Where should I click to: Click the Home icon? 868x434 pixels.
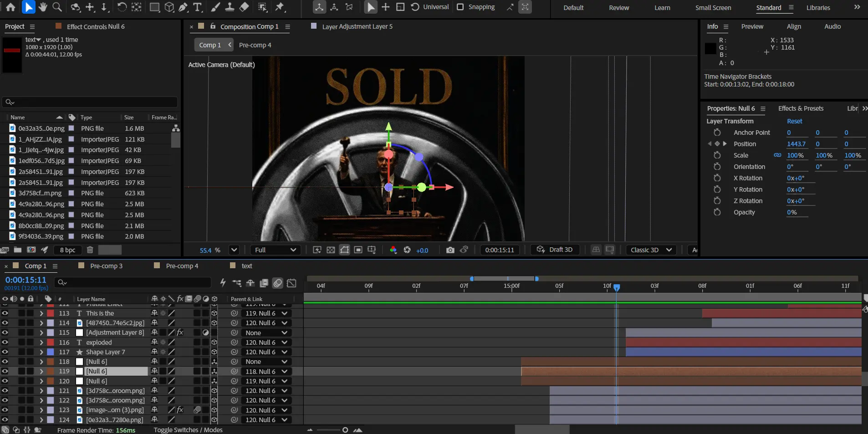(x=10, y=7)
